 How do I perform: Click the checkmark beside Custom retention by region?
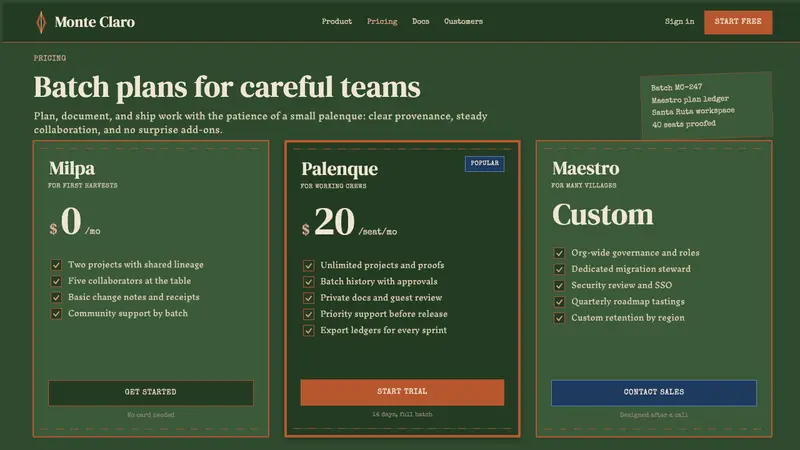[x=559, y=318]
